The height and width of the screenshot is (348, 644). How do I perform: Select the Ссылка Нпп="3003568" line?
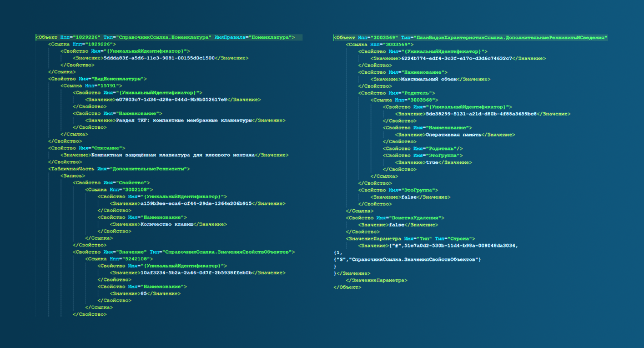coord(404,100)
